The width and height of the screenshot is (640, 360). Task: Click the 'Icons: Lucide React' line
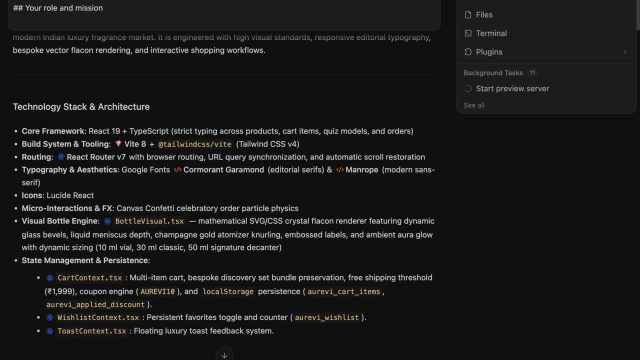pyautogui.click(x=58, y=195)
